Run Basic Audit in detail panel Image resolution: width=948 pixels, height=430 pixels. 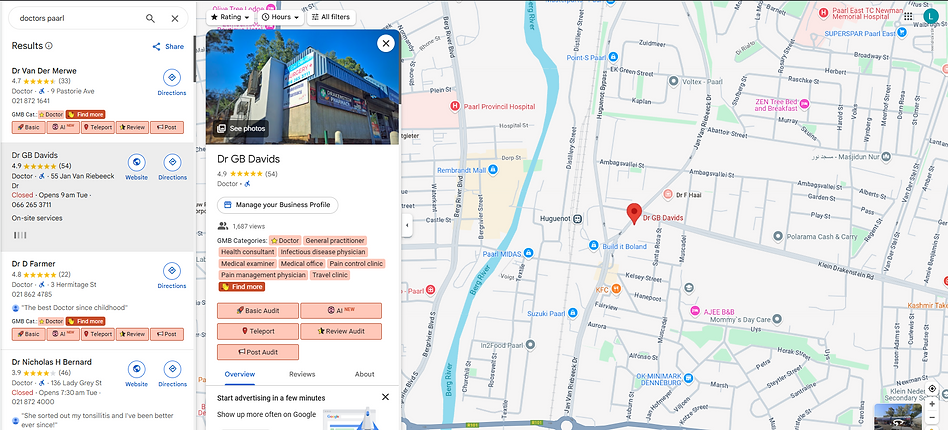pyautogui.click(x=258, y=311)
